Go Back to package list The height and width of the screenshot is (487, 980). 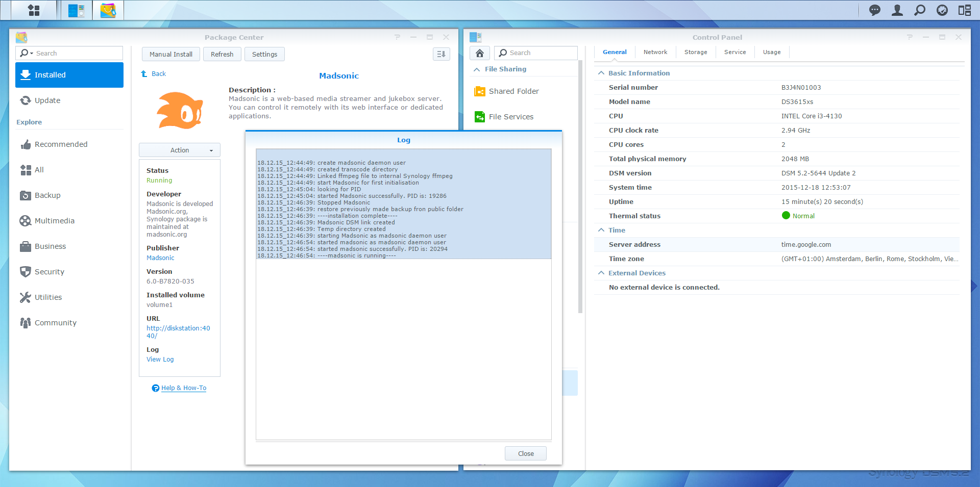pyautogui.click(x=154, y=74)
